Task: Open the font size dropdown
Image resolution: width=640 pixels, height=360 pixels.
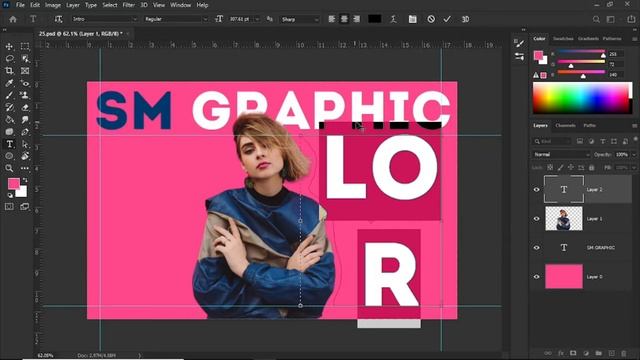Action: tap(257, 19)
